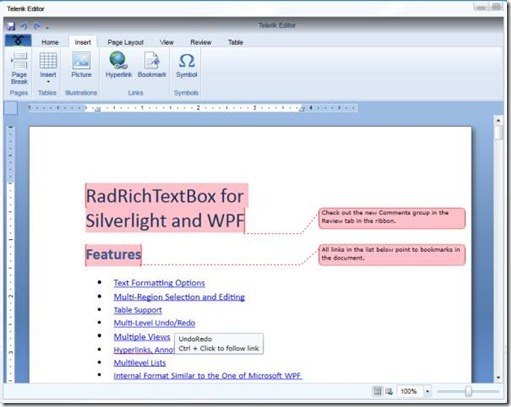Screen dimensions: 511x407
Task: Click the Multi-Level Undo/Redo link
Action: (154, 323)
